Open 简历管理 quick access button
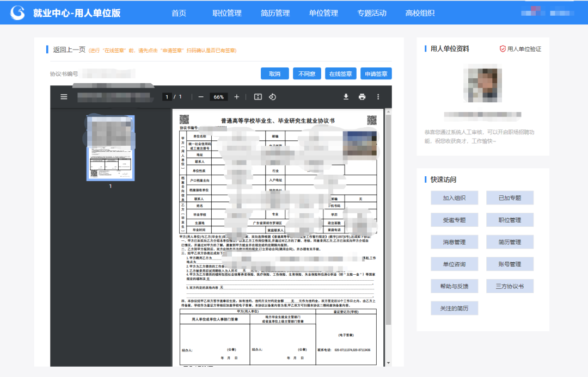This screenshot has height=377, width=588. pyautogui.click(x=510, y=242)
